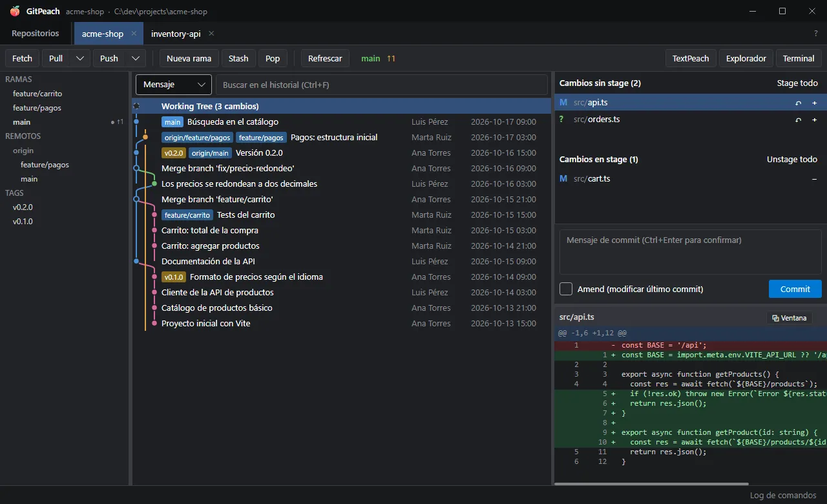Viewport: 827px width, 504px height.
Task: Focus the commit message text area
Action: pyautogui.click(x=690, y=252)
